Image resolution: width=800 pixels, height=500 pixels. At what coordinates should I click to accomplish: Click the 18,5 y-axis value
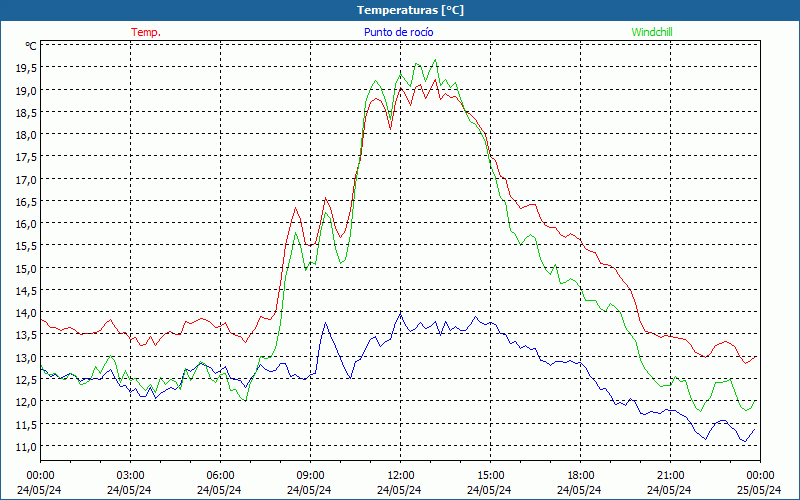click(26, 112)
